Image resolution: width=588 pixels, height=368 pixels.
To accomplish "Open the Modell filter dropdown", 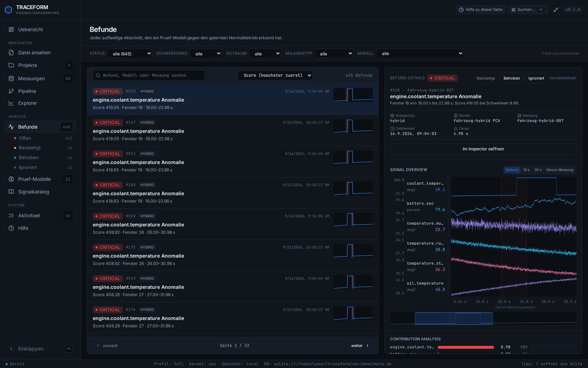I will pos(420,54).
